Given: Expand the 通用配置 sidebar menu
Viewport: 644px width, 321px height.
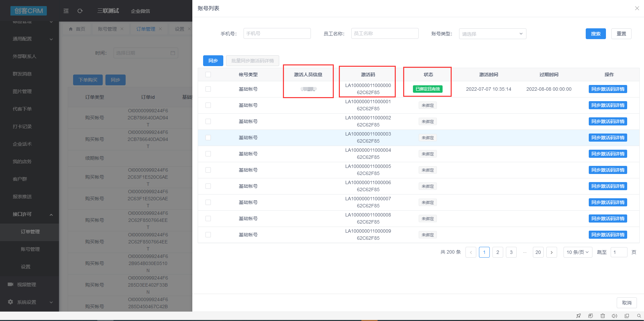Looking at the screenshot, I should click(x=29, y=39).
